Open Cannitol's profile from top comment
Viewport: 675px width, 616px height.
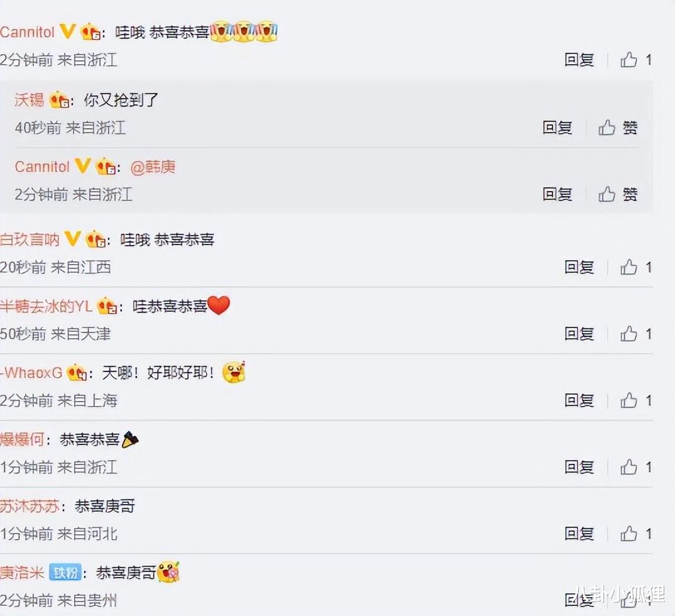coord(28,32)
